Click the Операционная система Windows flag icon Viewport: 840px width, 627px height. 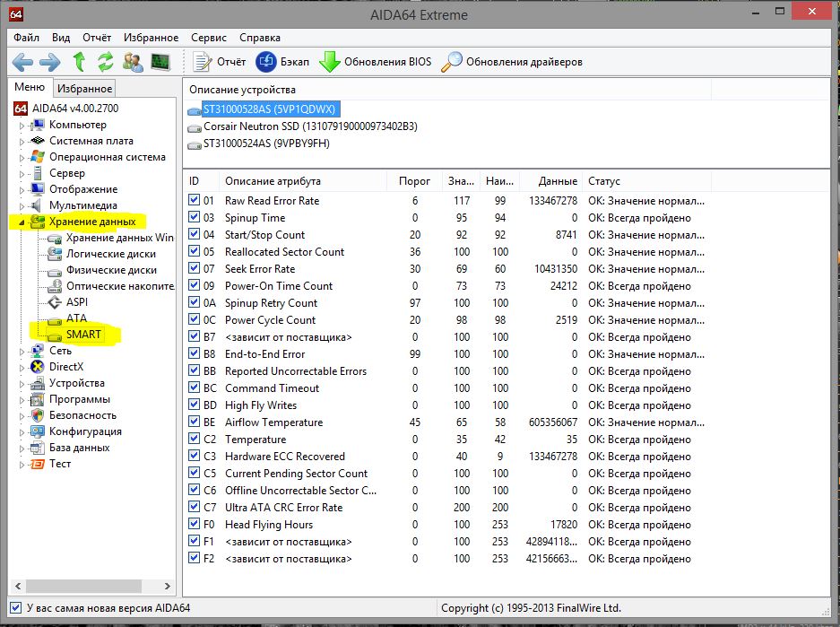[x=38, y=157]
